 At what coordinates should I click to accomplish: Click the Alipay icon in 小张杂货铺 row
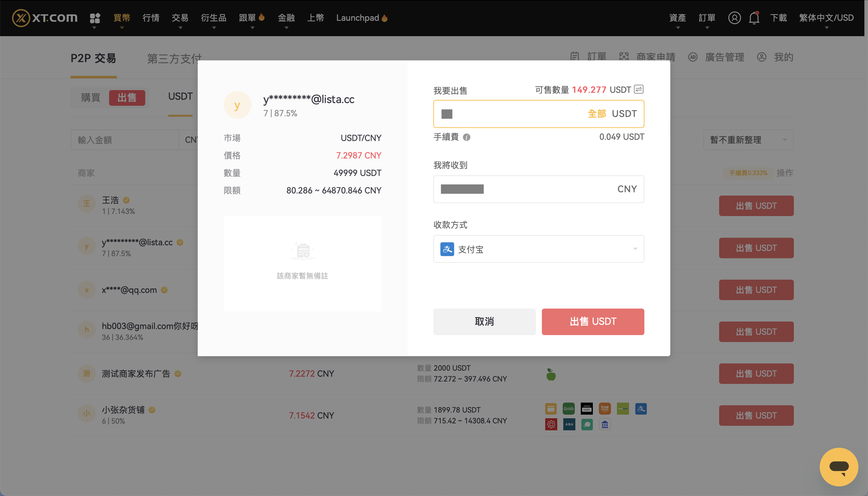641,408
